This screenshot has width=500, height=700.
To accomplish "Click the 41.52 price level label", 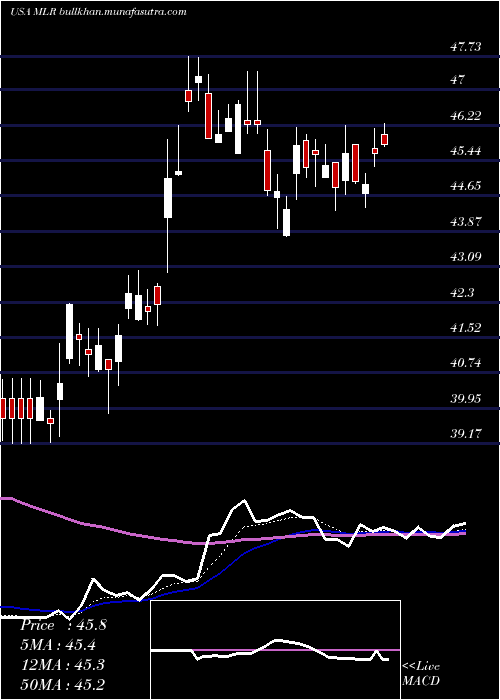I will [x=466, y=327].
